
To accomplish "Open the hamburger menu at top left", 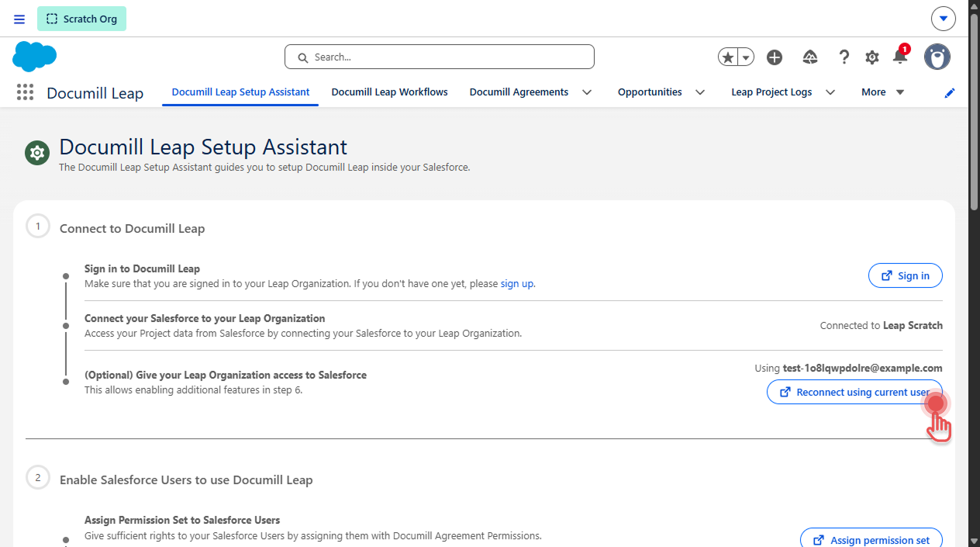I will point(19,19).
